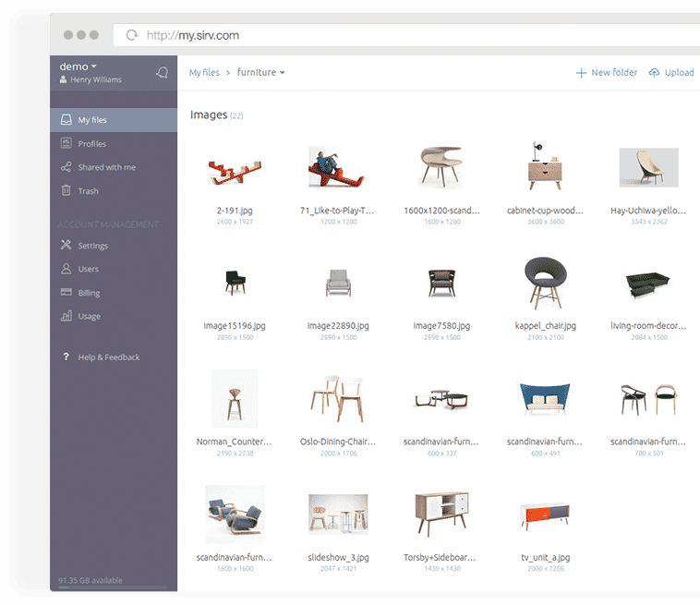Click the Settings tools icon
Image resolution: width=700 pixels, height=605 pixels.
66,246
